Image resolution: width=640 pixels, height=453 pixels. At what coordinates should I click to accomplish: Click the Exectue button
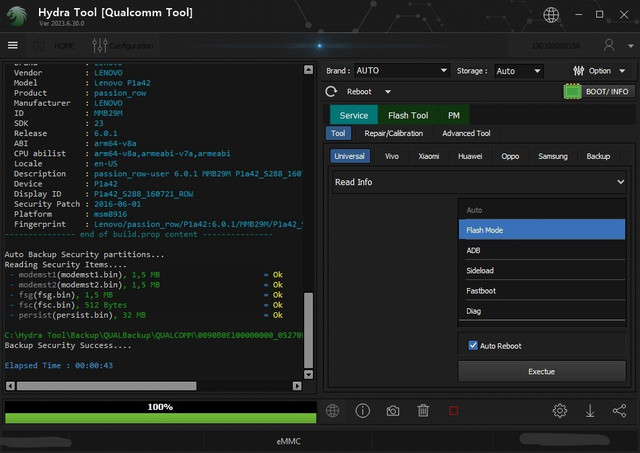click(x=542, y=371)
